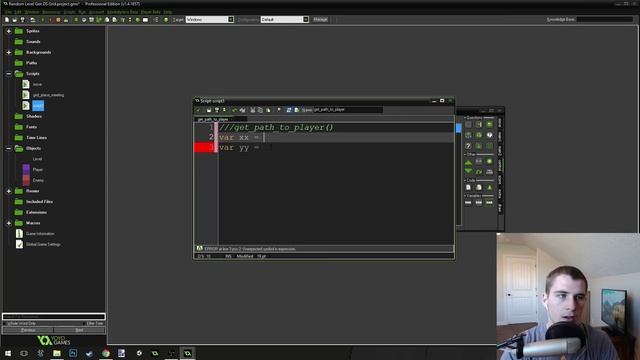Click the question-mark action icon in side panel

468,146
